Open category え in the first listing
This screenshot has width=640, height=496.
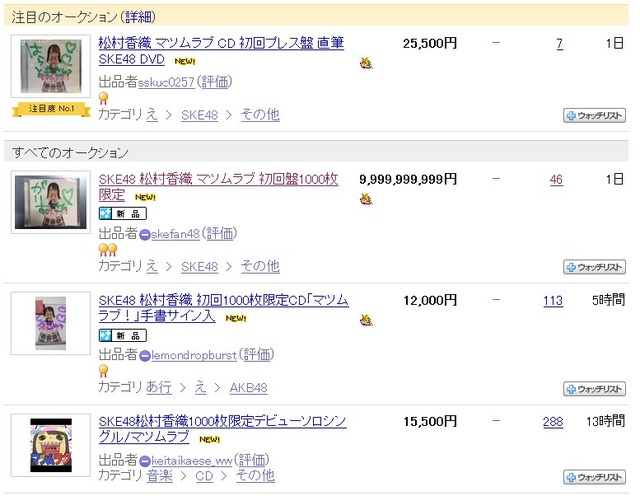point(152,115)
